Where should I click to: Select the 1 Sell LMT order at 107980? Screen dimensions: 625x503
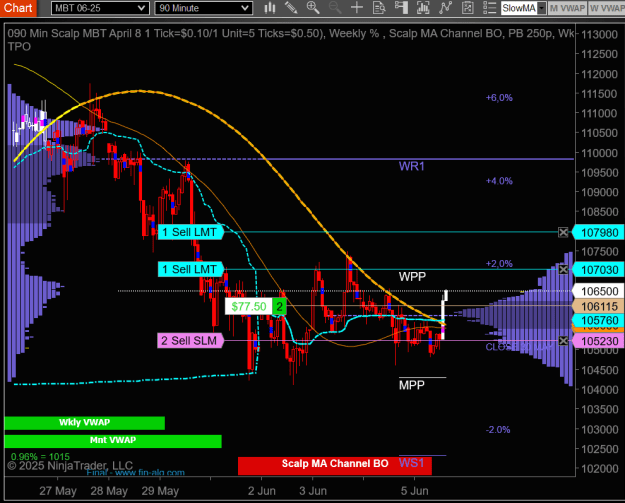tap(190, 232)
